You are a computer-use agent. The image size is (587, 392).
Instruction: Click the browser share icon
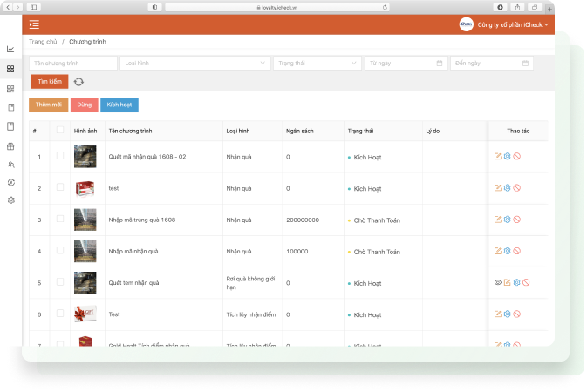pos(517,8)
